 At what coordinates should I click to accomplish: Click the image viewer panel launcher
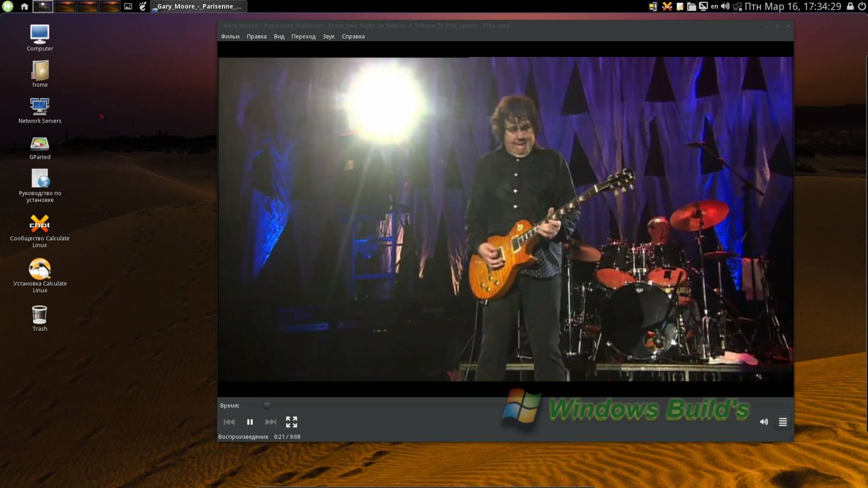click(128, 7)
